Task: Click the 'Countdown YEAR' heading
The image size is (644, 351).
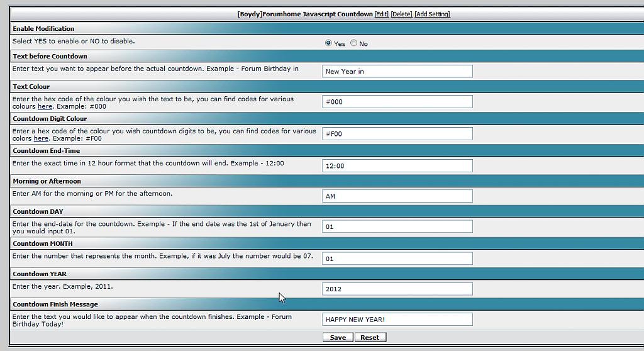Action: [40, 274]
